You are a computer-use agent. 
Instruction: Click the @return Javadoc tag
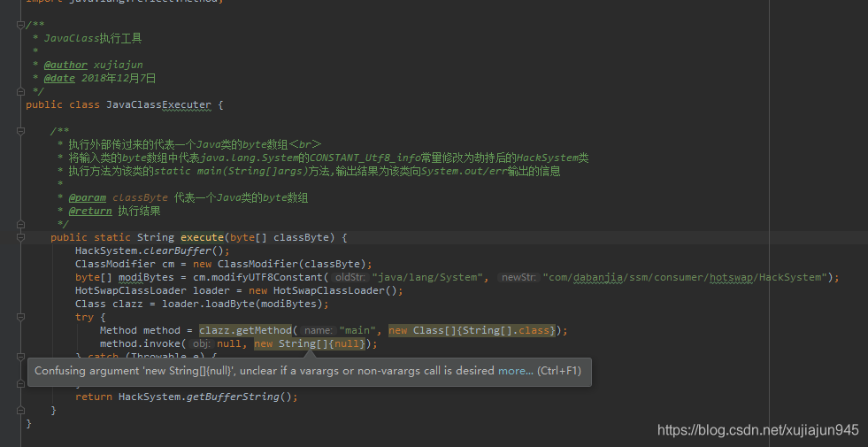90,211
